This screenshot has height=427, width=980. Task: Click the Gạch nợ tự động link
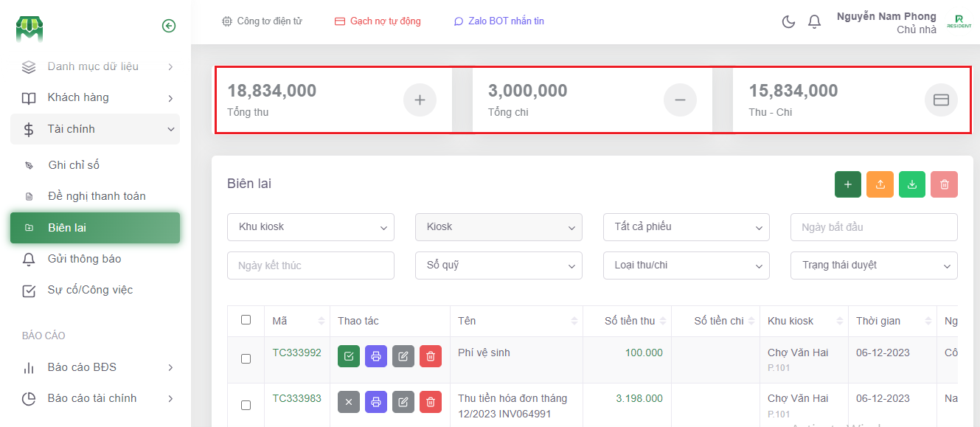[x=378, y=21]
